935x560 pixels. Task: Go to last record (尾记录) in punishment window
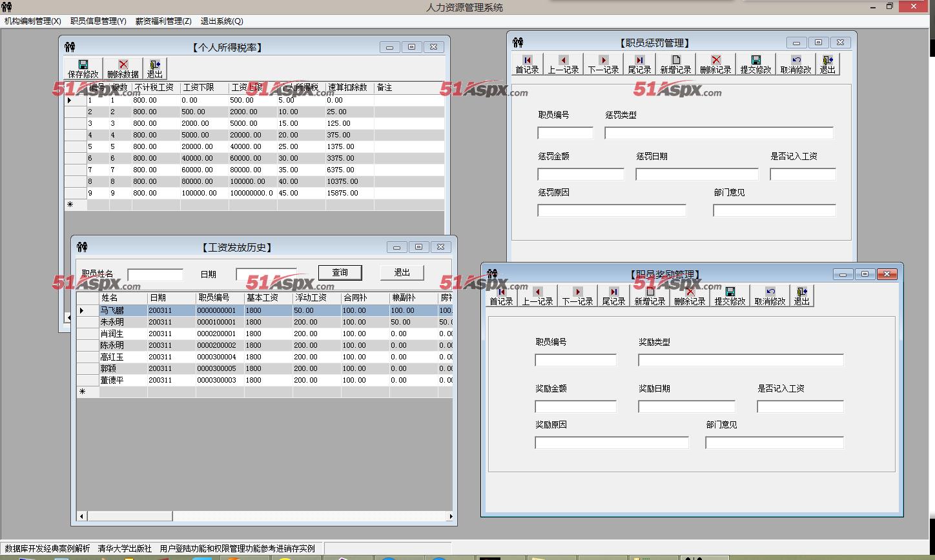[x=639, y=65]
